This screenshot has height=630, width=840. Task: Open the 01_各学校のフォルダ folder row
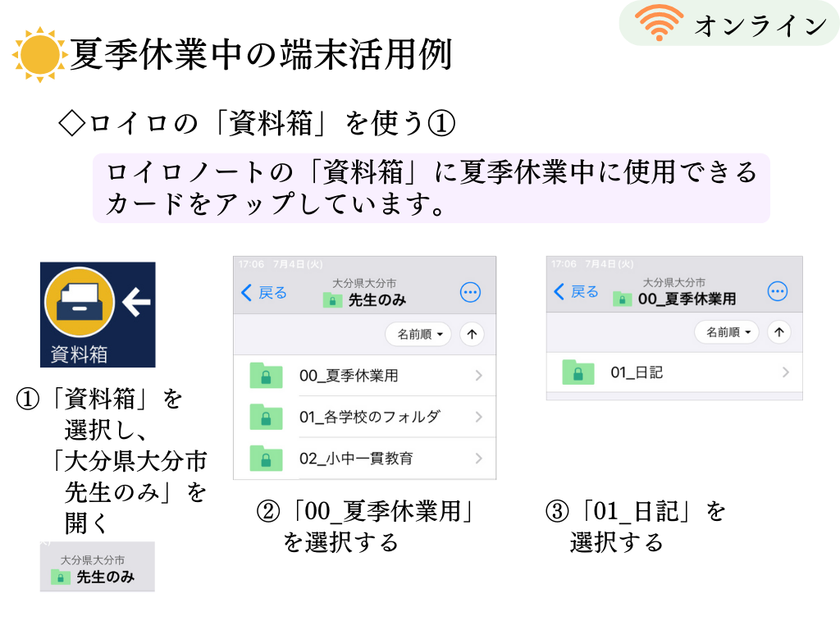click(365, 417)
